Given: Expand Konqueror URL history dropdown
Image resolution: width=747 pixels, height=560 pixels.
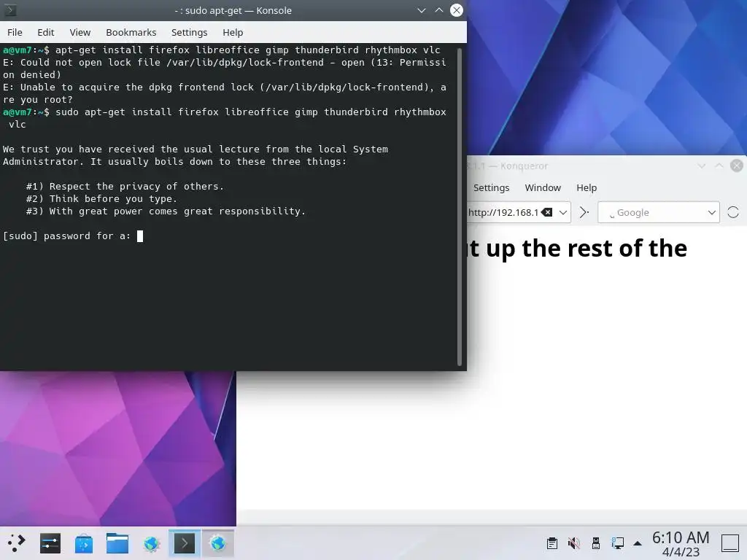Looking at the screenshot, I should pyautogui.click(x=563, y=212).
